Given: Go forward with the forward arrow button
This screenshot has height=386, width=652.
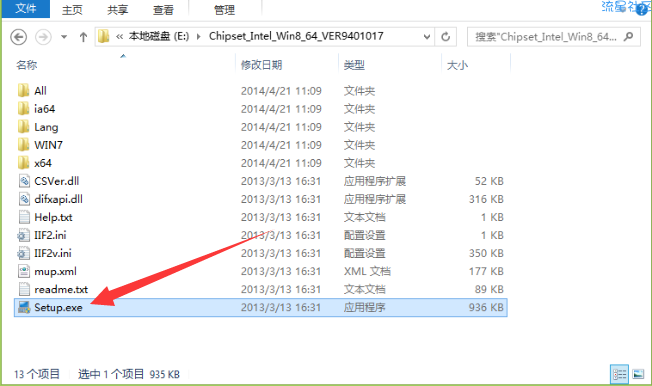Looking at the screenshot, I should pos(43,37).
